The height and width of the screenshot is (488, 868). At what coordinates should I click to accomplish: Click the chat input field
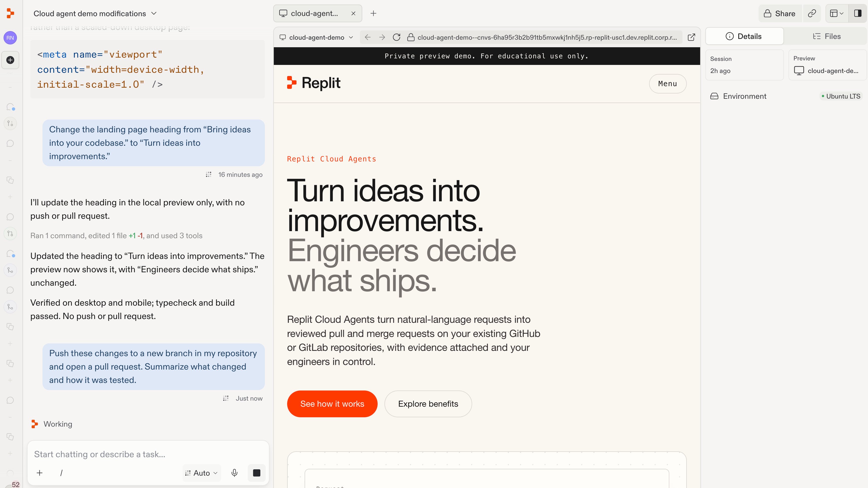tap(148, 454)
